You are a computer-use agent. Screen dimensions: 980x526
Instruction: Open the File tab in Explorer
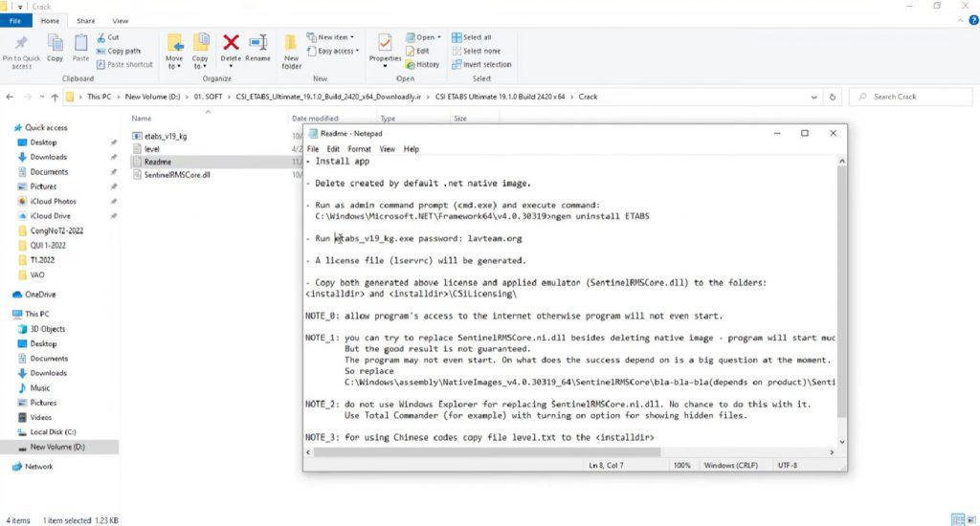15,21
